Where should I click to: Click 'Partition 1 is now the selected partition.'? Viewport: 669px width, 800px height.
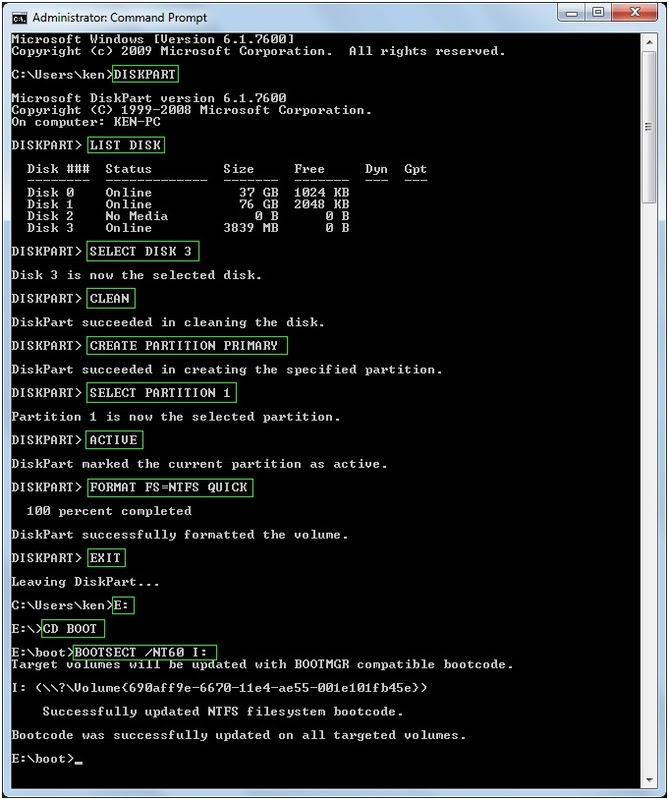(x=176, y=416)
